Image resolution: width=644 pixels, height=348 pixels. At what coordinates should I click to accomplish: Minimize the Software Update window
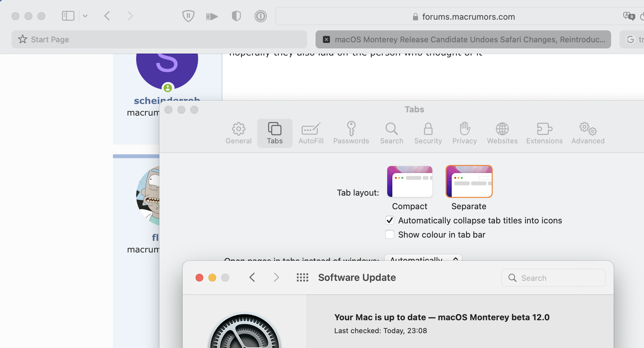[x=212, y=278]
